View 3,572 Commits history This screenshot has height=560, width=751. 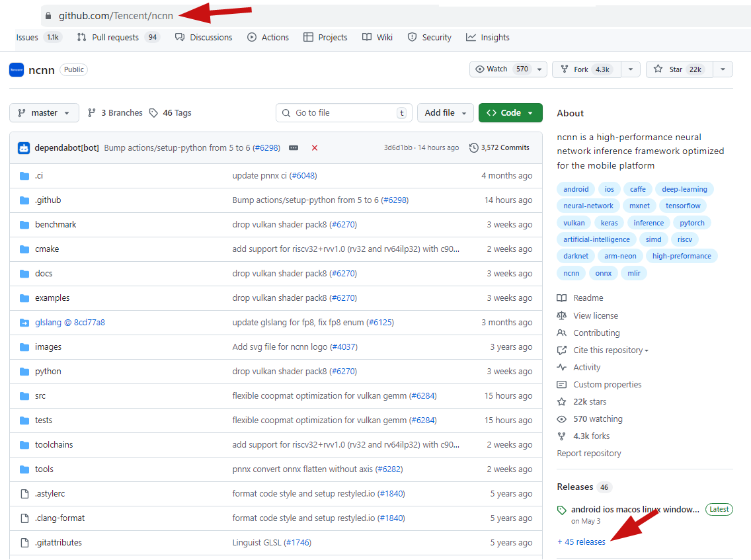[500, 148]
